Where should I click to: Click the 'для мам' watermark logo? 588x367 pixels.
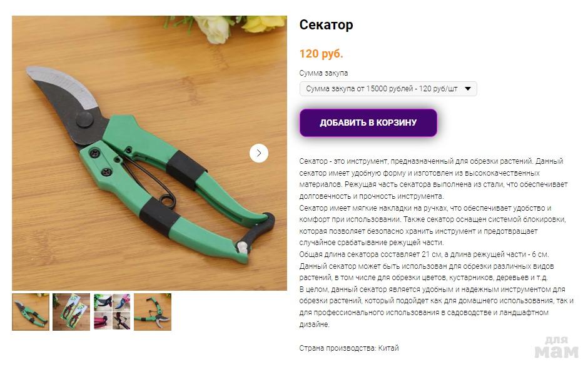[557, 347]
